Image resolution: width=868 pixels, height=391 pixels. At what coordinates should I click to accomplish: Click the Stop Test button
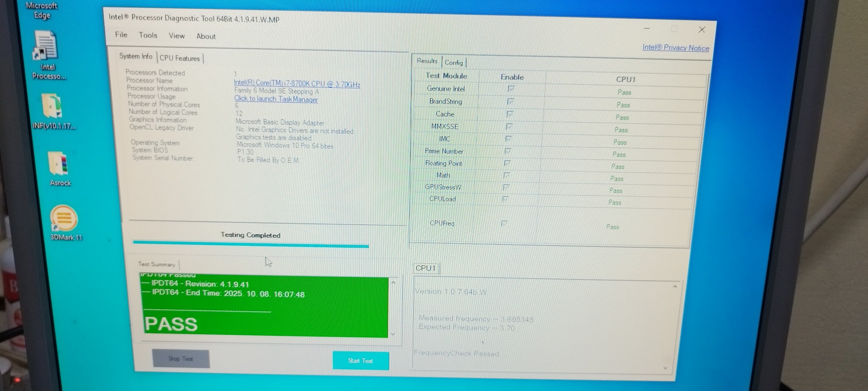(181, 358)
